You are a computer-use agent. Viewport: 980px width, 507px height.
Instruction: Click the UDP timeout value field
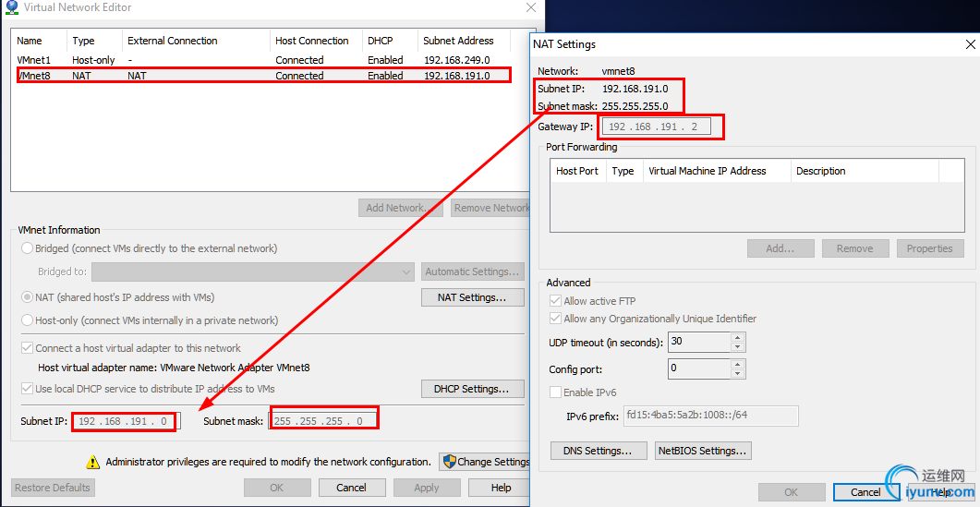(x=699, y=342)
